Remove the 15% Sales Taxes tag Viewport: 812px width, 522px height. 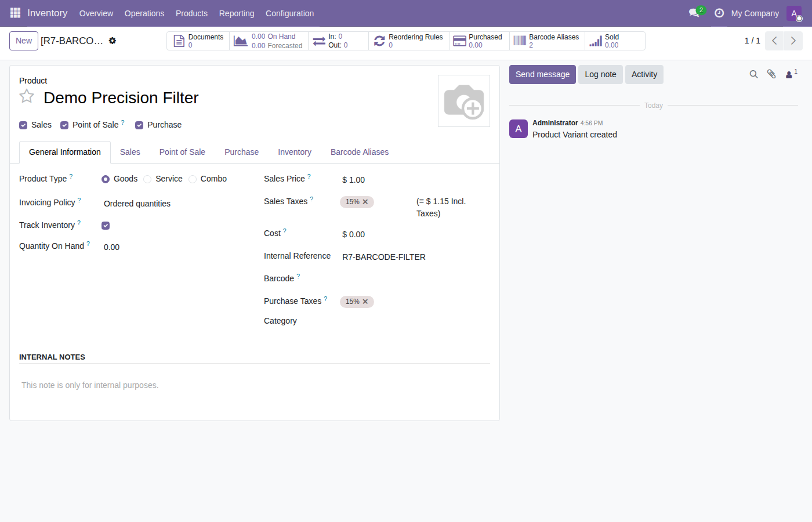(365, 202)
